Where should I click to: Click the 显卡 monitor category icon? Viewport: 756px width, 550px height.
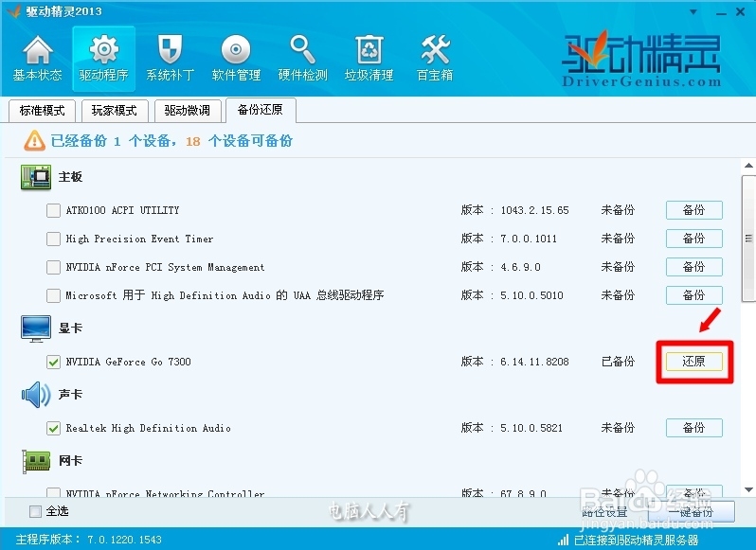pos(36,328)
